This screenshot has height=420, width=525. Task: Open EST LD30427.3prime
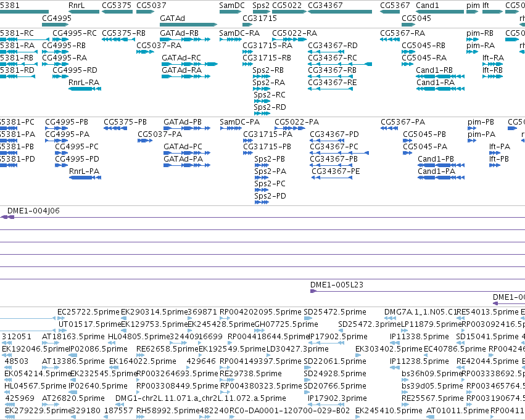click(x=297, y=349)
